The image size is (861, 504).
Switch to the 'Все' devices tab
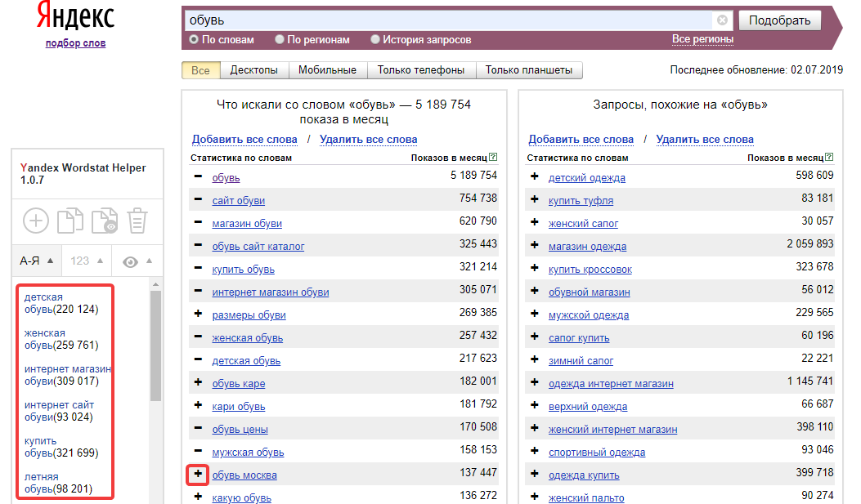point(200,70)
